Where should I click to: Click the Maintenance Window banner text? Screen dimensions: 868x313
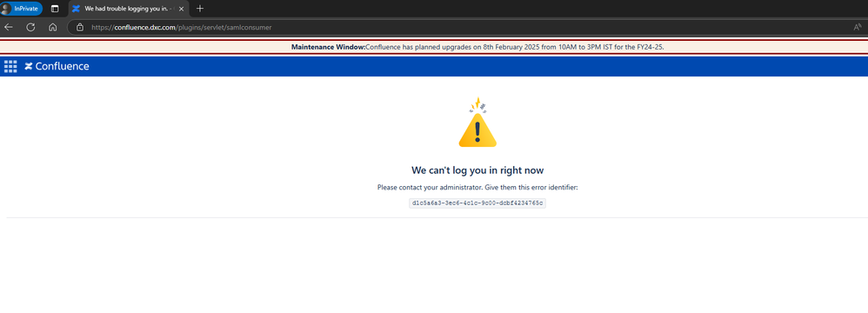[x=477, y=47]
